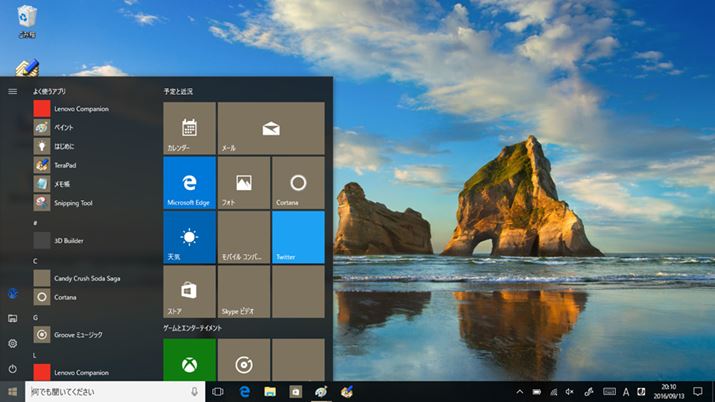This screenshot has height=402, width=715.
Task: Open Recycle Bin on the desktop
Action: [27, 18]
